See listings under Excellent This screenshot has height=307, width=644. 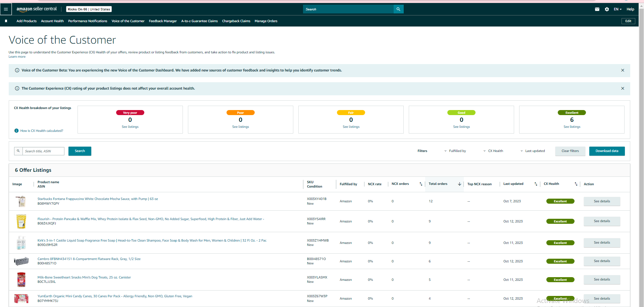[572, 127]
